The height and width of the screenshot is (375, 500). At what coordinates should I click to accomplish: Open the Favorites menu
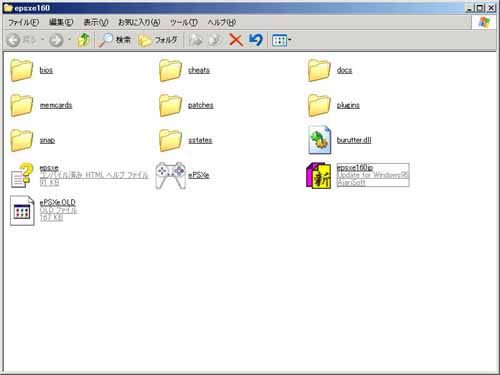click(139, 22)
